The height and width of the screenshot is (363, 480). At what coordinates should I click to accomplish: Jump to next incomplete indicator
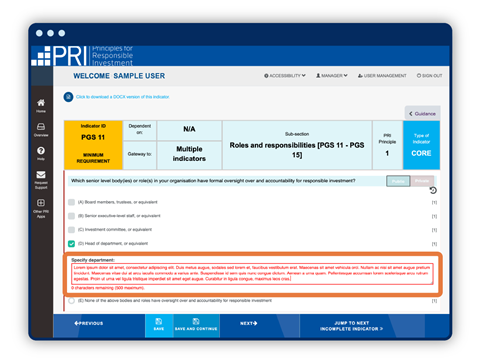[351, 326]
